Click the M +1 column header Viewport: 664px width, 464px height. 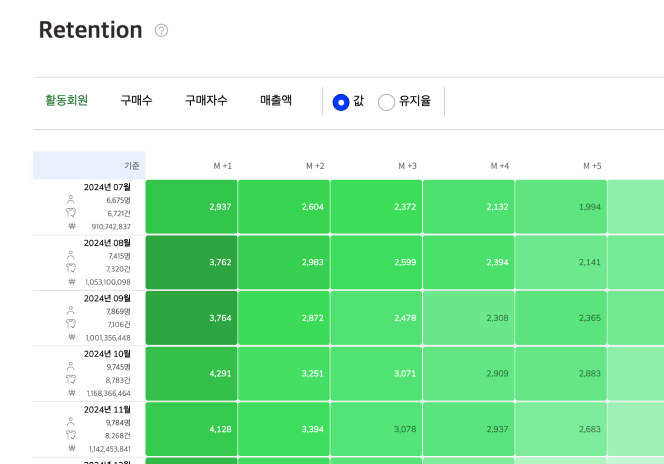click(x=222, y=166)
